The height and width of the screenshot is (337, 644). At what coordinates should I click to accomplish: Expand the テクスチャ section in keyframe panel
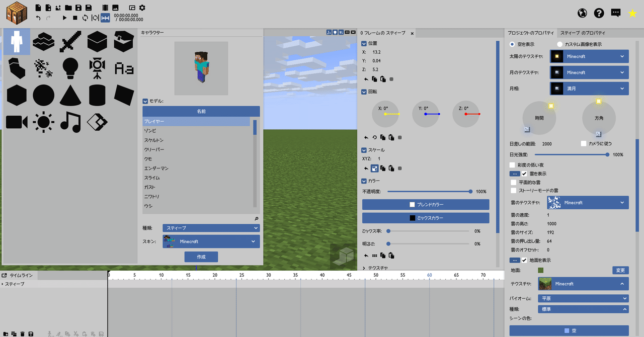(364, 268)
